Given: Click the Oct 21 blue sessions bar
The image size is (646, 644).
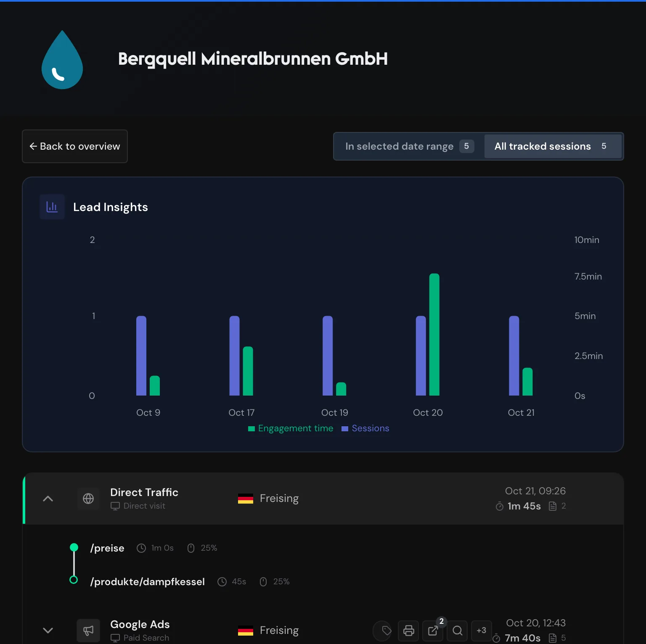Looking at the screenshot, I should coord(514,356).
